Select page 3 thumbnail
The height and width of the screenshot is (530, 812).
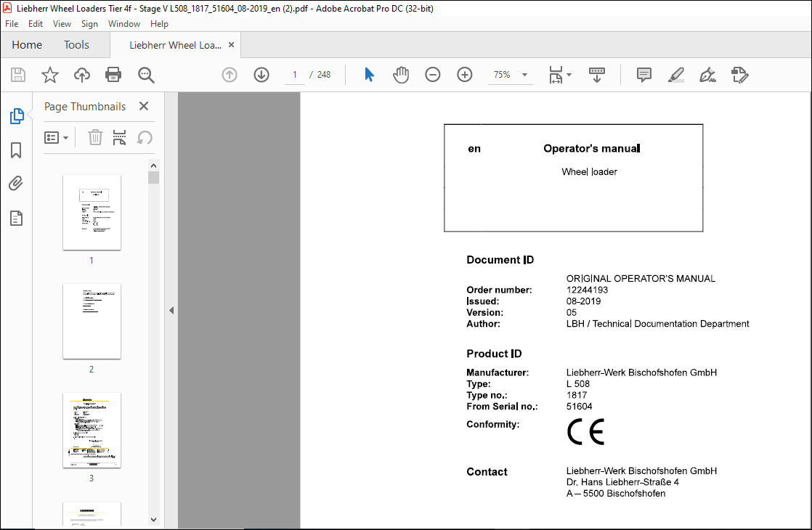[92, 430]
